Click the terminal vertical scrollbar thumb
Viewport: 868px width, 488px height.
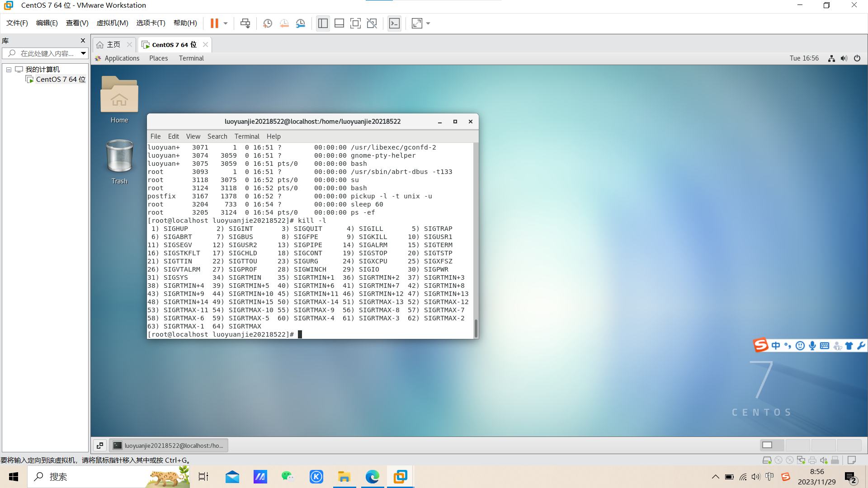pos(476,328)
